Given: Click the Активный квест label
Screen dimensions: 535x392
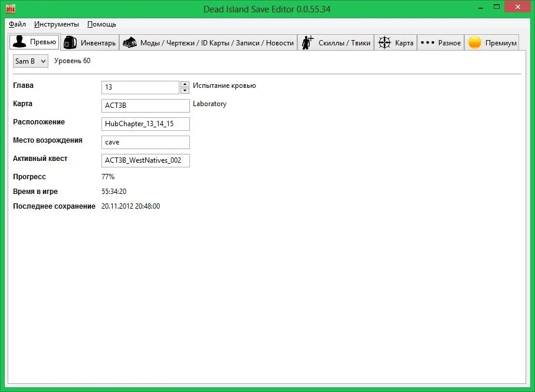Looking at the screenshot, I should 40,159.
